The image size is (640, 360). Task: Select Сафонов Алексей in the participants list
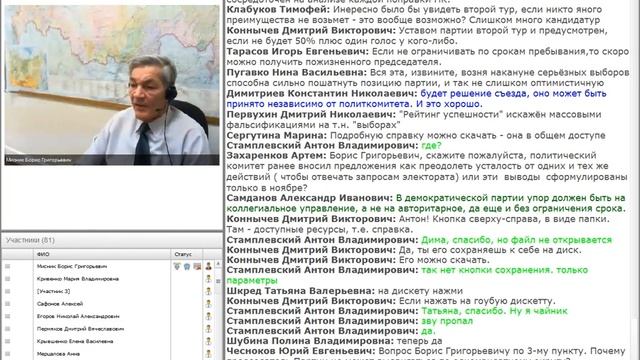(x=60, y=304)
